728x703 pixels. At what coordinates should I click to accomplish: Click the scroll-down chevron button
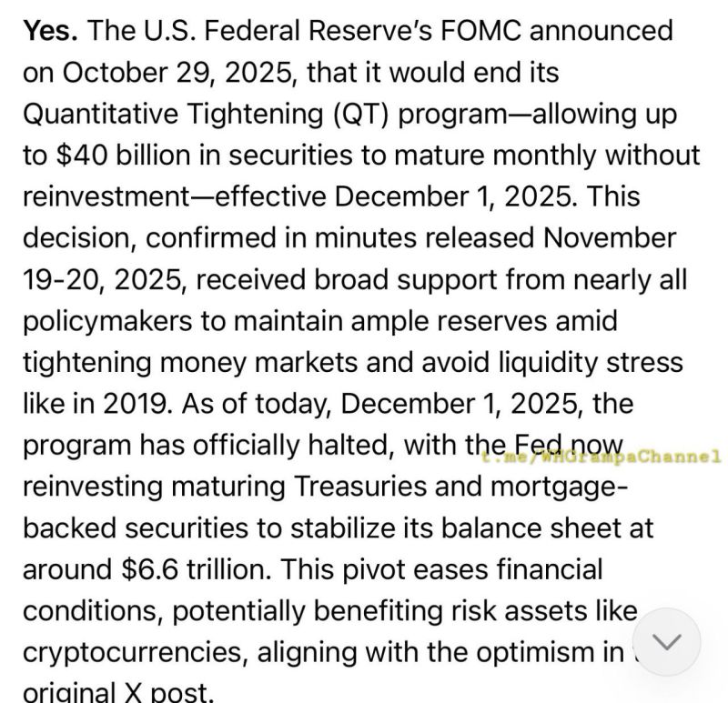pyautogui.click(x=665, y=641)
